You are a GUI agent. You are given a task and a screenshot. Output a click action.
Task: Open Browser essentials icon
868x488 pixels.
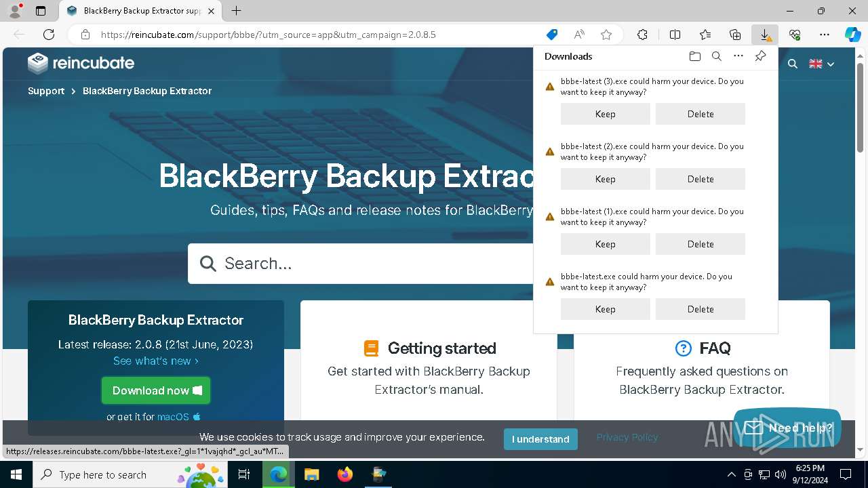tap(795, 35)
